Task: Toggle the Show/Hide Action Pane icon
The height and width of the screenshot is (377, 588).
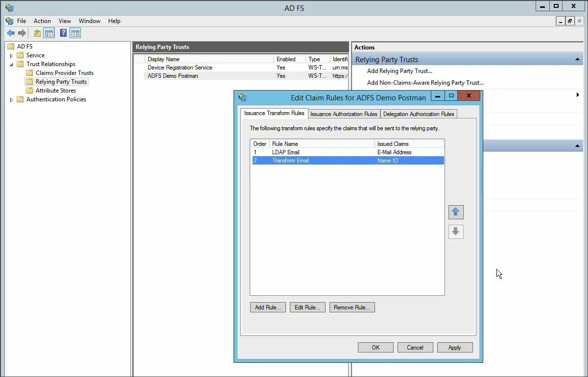Action: click(x=75, y=33)
